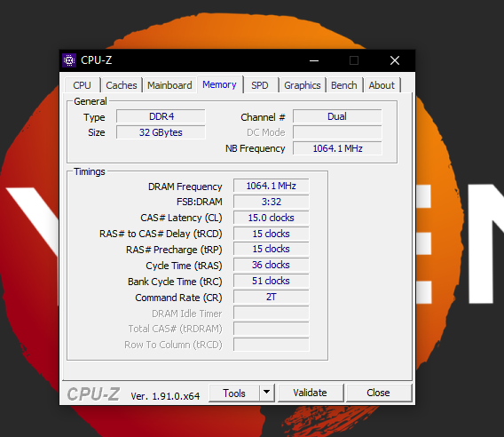Open the Tools dropdown arrow
Image resolution: width=504 pixels, height=437 pixels.
point(266,393)
